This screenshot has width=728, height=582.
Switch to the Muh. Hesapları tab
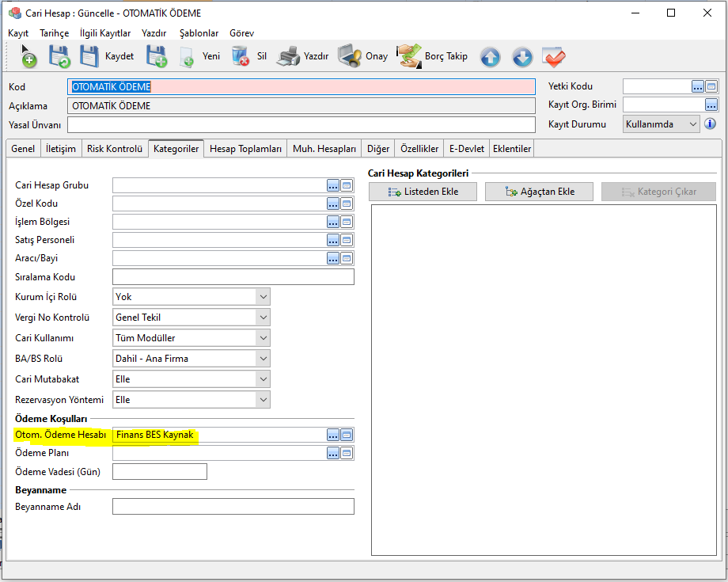[x=324, y=149]
